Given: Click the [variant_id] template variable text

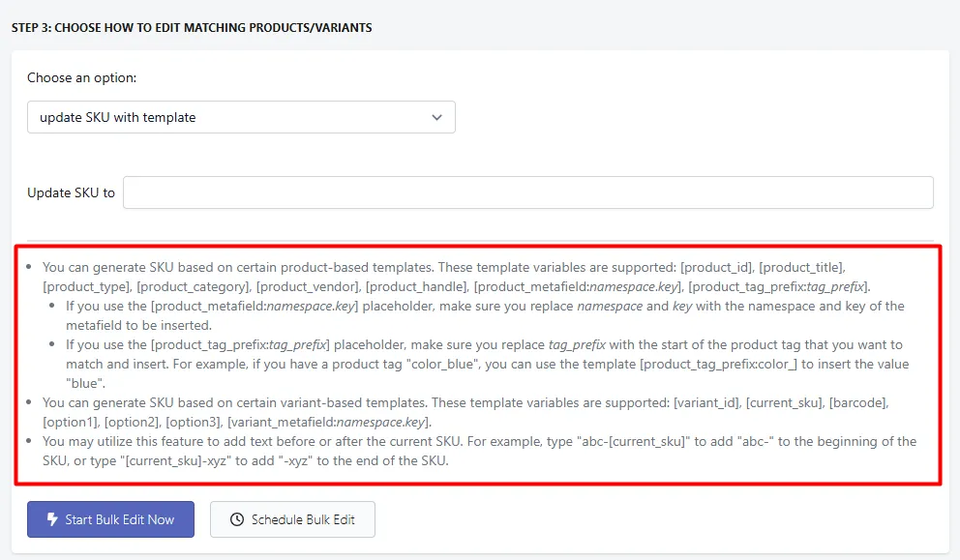Looking at the screenshot, I should click(x=705, y=402).
